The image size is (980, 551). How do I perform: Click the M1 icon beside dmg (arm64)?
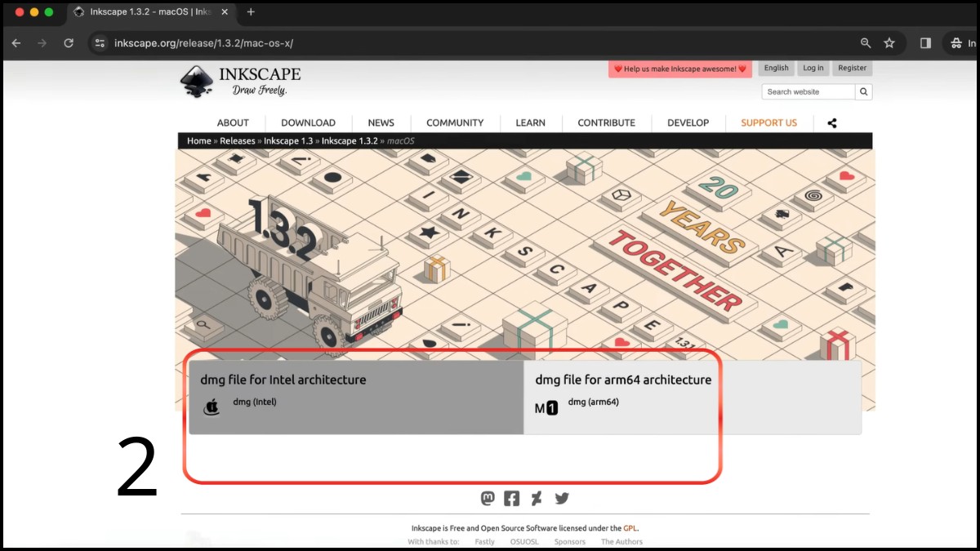(546, 408)
